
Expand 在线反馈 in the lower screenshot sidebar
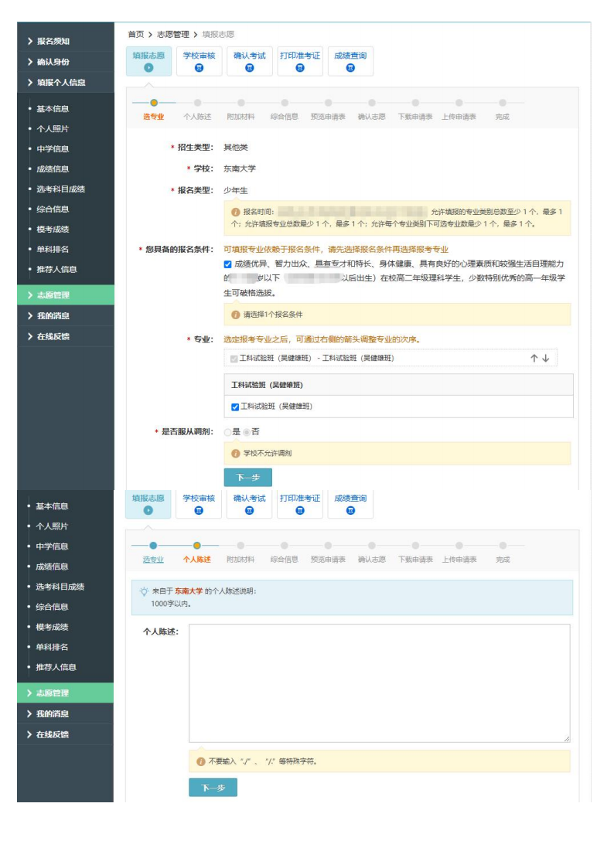pyautogui.click(x=65, y=734)
